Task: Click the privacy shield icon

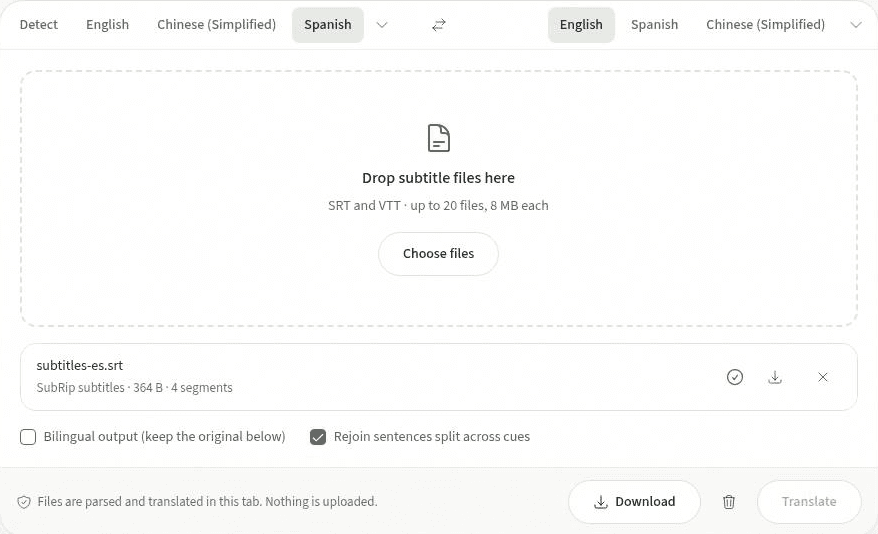Action: click(24, 502)
